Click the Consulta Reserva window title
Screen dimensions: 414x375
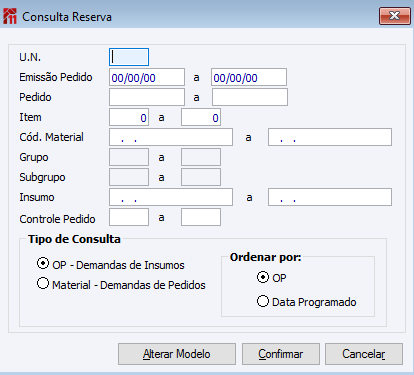[x=67, y=17]
